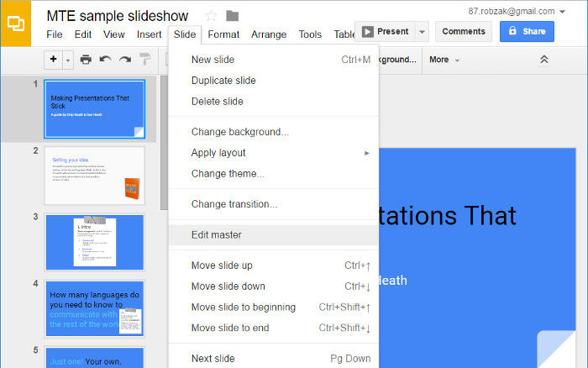Select Change background... menu entry
Viewport: 588px width, 368px height.
pyautogui.click(x=274, y=132)
